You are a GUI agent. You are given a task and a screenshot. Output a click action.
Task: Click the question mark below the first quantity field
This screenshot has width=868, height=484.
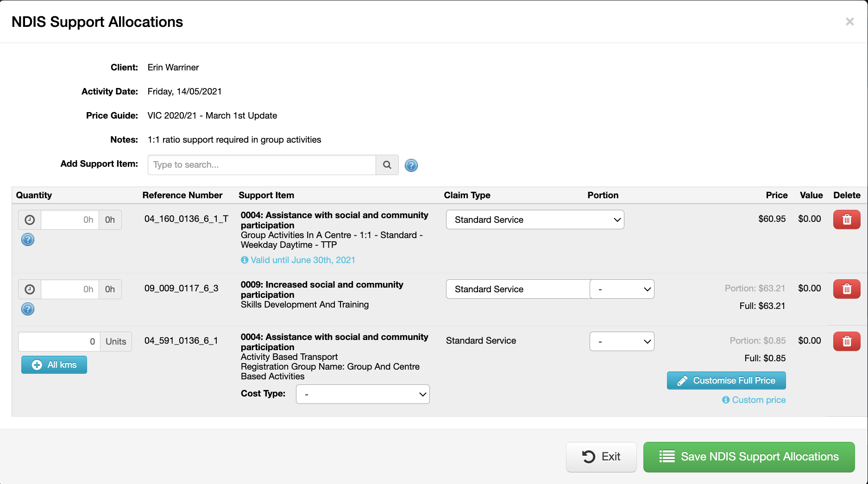(x=27, y=240)
